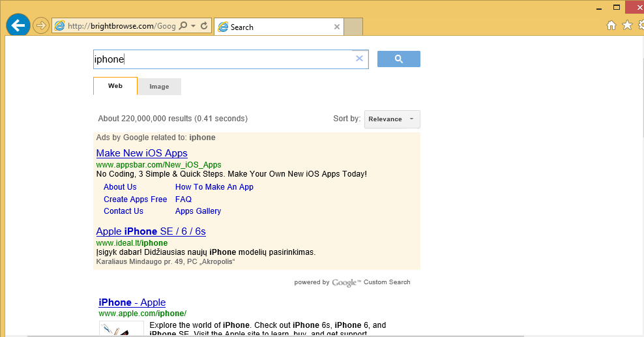This screenshot has height=337, width=644.
Task: Select the Web results tab
Action: pyautogui.click(x=115, y=86)
